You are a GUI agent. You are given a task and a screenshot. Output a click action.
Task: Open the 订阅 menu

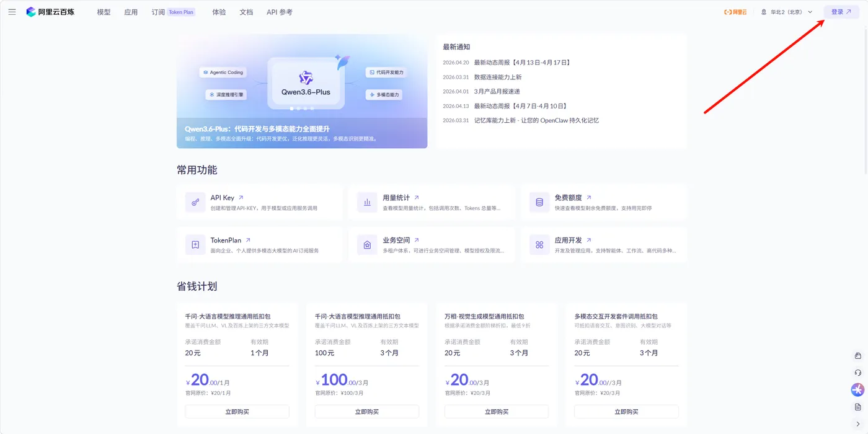(x=158, y=12)
